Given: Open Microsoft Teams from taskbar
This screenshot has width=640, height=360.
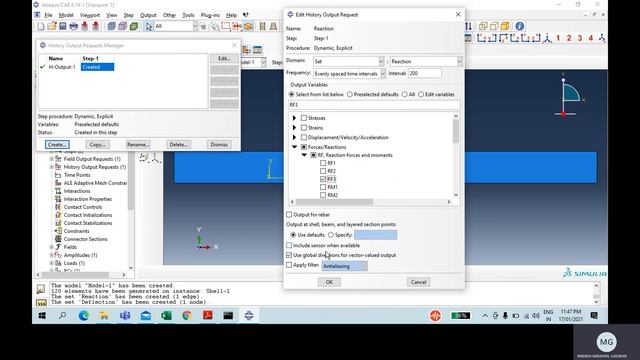Looking at the screenshot, I should tap(125, 316).
